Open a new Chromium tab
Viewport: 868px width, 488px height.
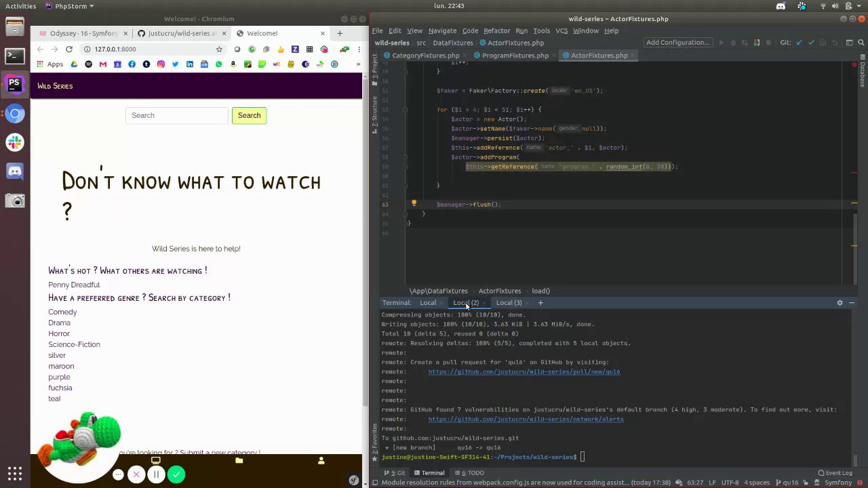coord(340,33)
